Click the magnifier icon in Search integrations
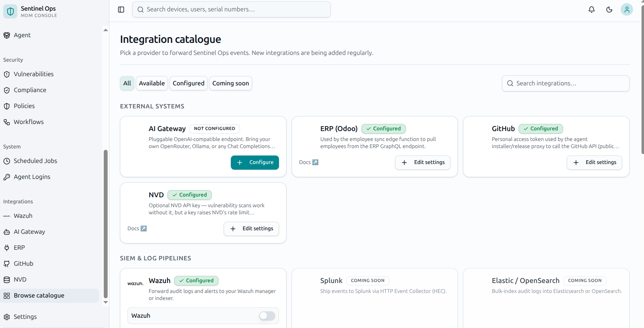The image size is (644, 328). click(510, 83)
